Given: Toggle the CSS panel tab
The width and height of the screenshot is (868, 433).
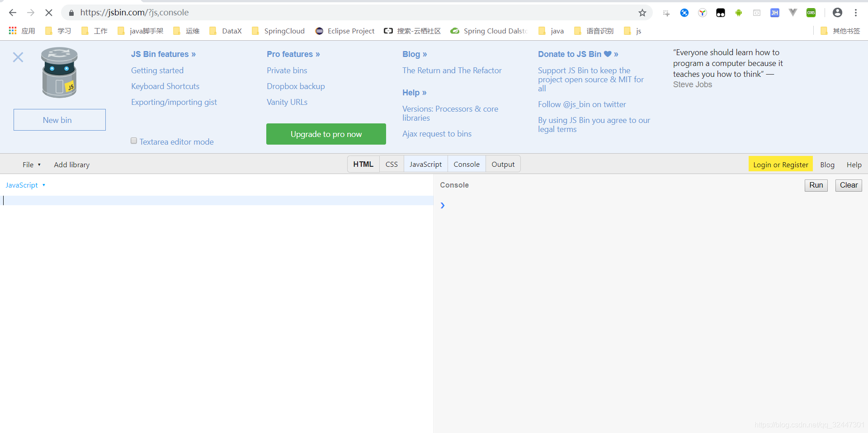Looking at the screenshot, I should 392,164.
